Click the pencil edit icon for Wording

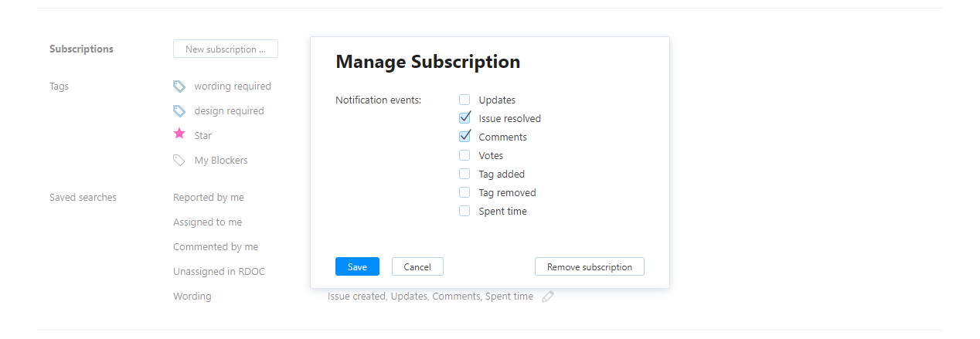point(548,297)
